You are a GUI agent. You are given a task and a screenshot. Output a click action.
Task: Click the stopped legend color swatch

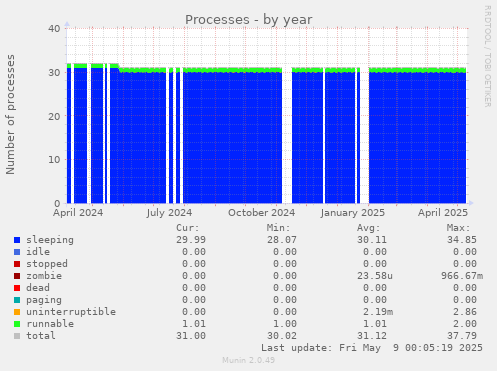[x=17, y=264]
